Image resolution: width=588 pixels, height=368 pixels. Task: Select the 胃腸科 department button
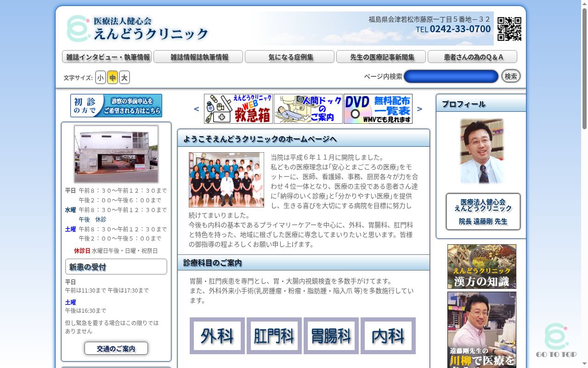[331, 336]
